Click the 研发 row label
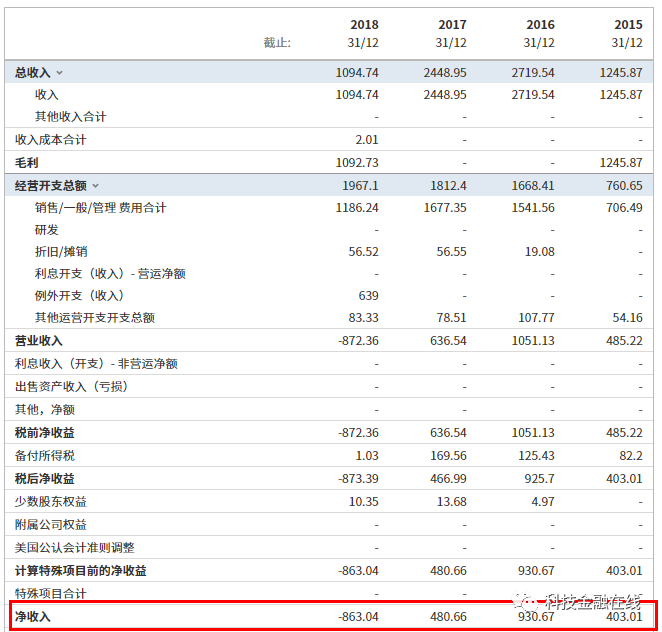This screenshot has width=662, height=632. point(46,230)
